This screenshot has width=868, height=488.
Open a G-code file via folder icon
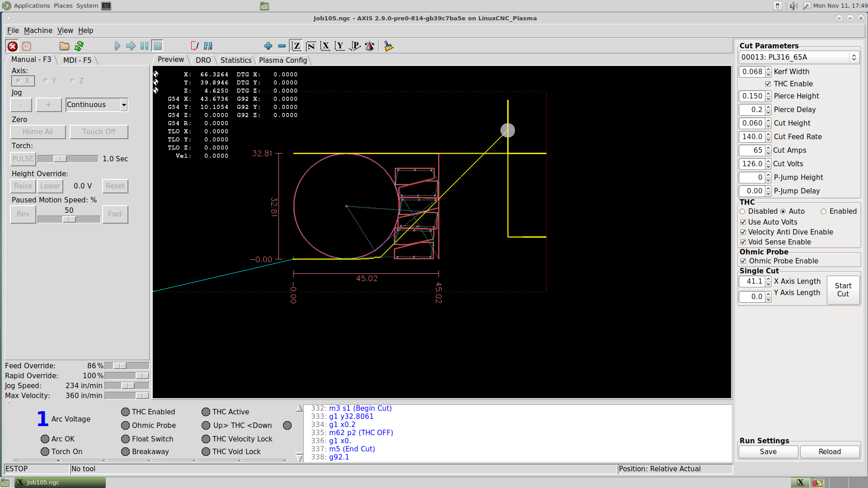(x=65, y=46)
